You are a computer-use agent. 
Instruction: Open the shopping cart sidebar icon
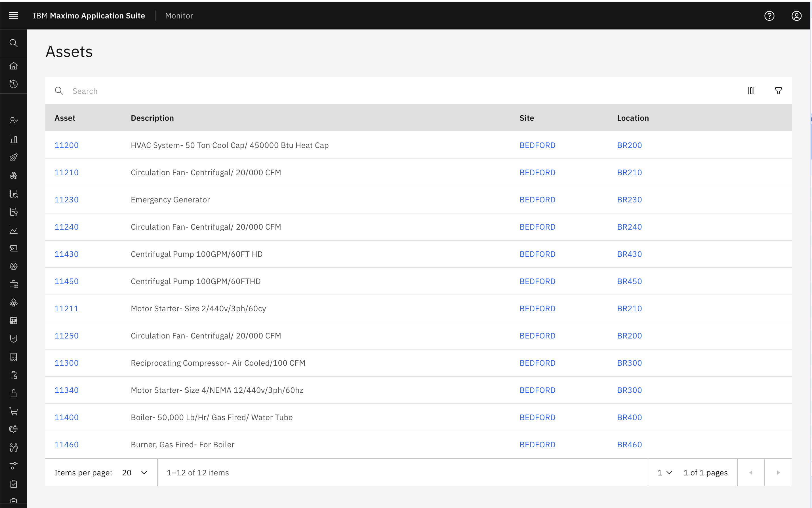[x=13, y=411]
